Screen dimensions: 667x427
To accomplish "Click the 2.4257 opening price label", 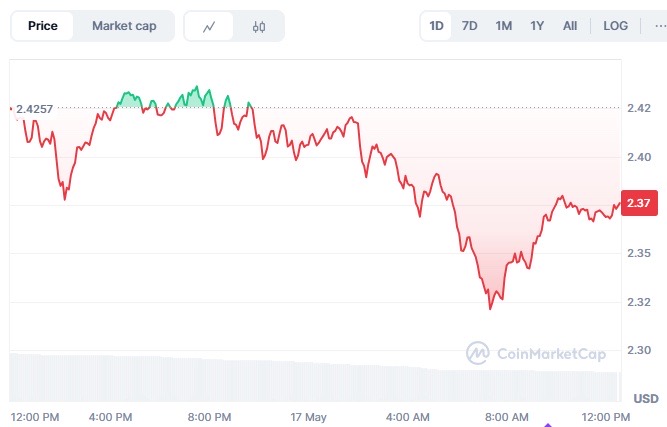I will coord(34,109).
